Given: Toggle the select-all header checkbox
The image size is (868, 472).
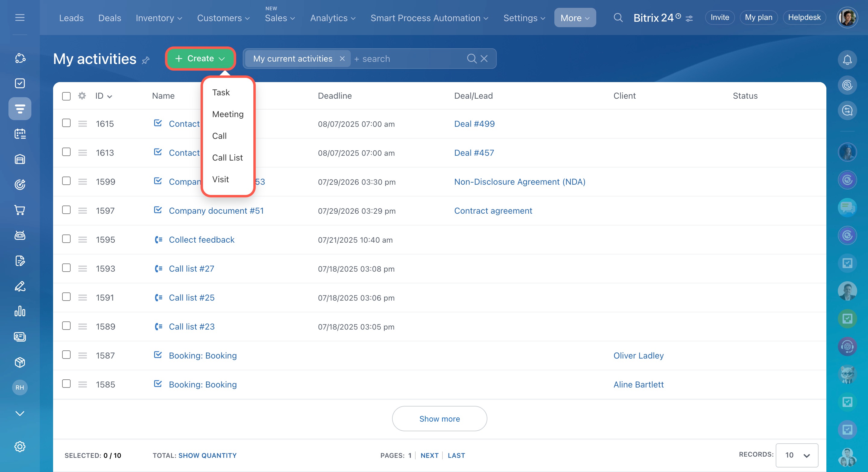Looking at the screenshot, I should (x=66, y=96).
